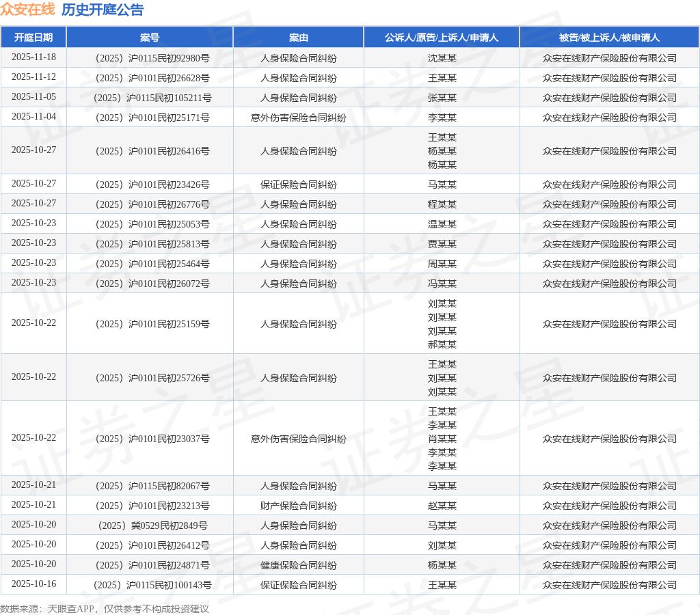
Task: Click plaintiff 周某某
Action: click(x=442, y=264)
